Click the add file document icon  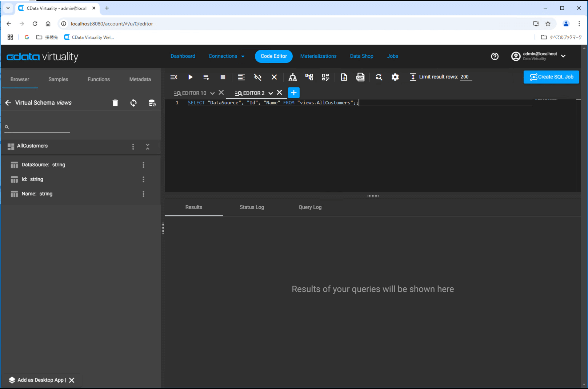click(344, 77)
